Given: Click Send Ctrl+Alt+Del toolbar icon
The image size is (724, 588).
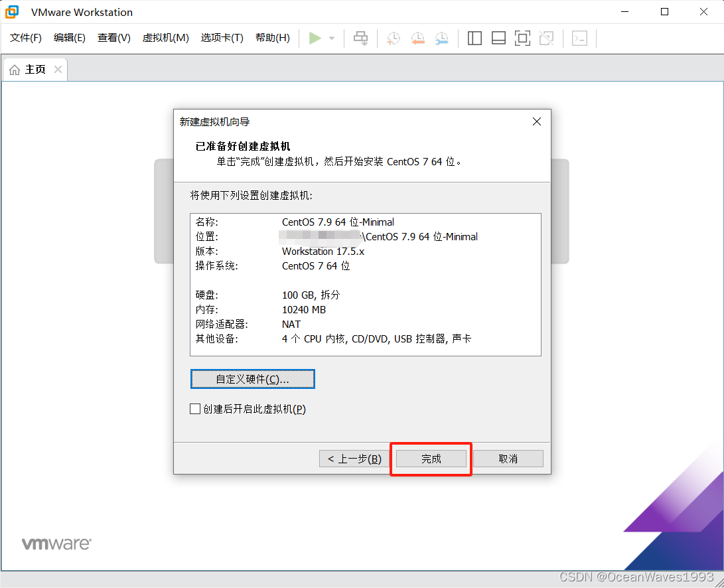Looking at the screenshot, I should pos(360,38).
